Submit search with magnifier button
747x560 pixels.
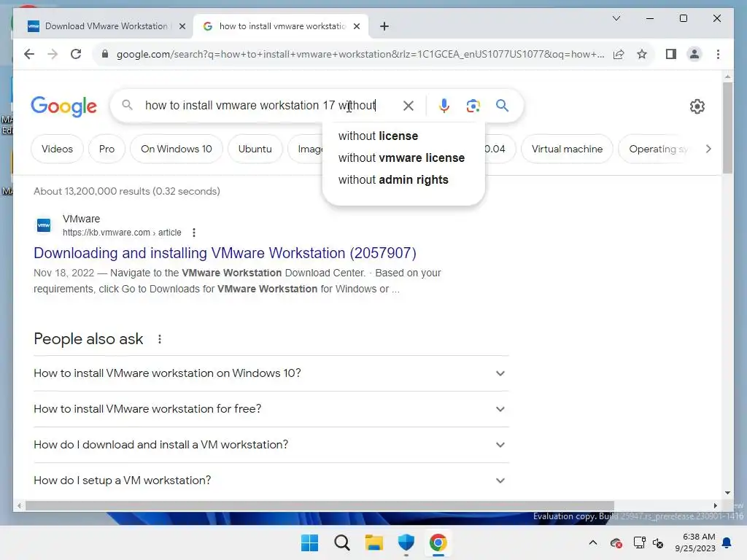[x=502, y=105]
